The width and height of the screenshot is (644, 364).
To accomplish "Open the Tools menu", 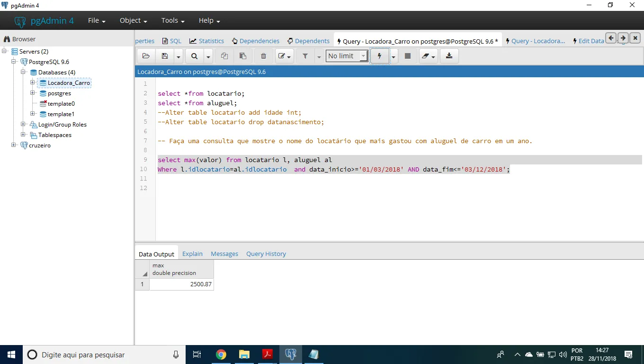I will tap(172, 20).
